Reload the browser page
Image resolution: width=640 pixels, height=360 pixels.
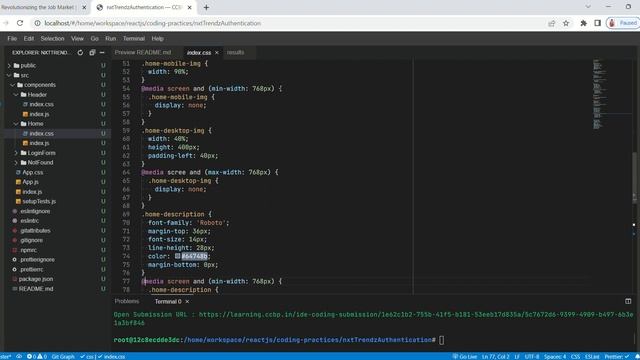[x=20, y=23]
